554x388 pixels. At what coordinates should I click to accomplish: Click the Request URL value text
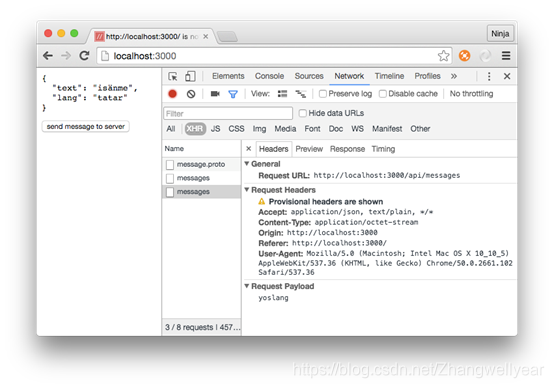pos(387,175)
